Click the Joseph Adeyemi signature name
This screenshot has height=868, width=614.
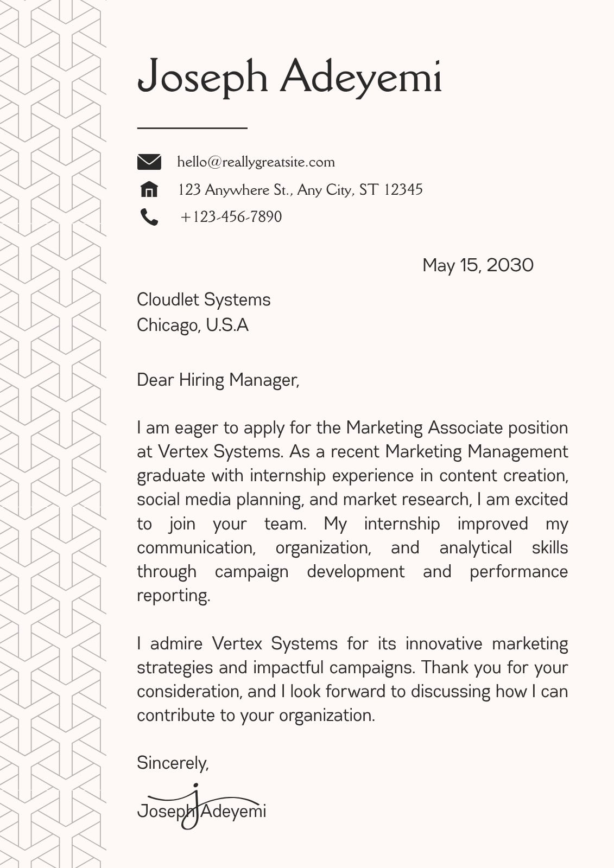(x=201, y=811)
